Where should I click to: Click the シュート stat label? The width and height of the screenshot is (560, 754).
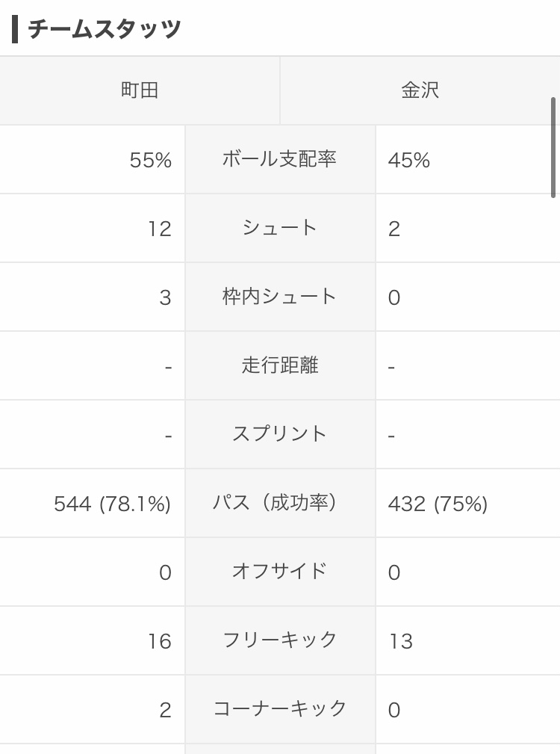click(x=279, y=228)
